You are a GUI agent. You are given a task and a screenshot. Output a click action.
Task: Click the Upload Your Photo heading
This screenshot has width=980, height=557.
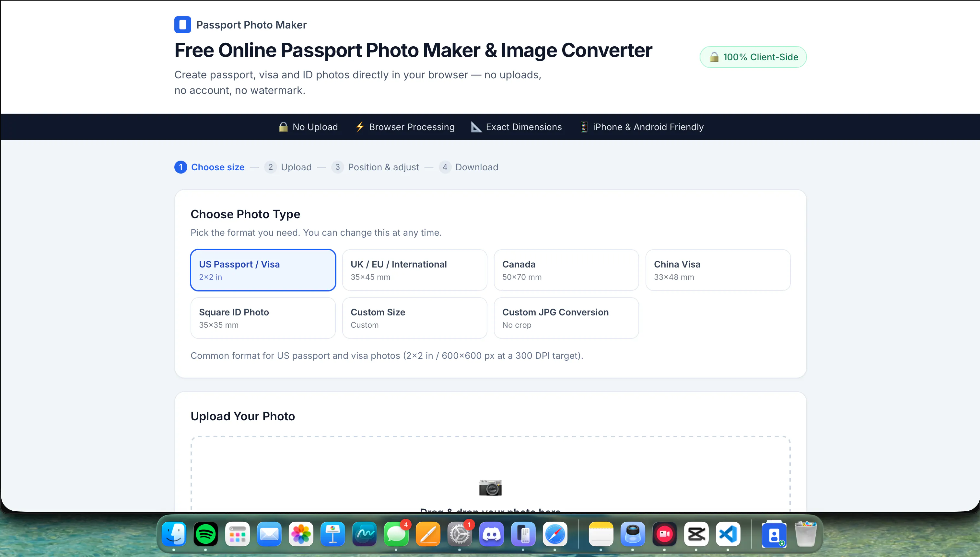pyautogui.click(x=243, y=416)
